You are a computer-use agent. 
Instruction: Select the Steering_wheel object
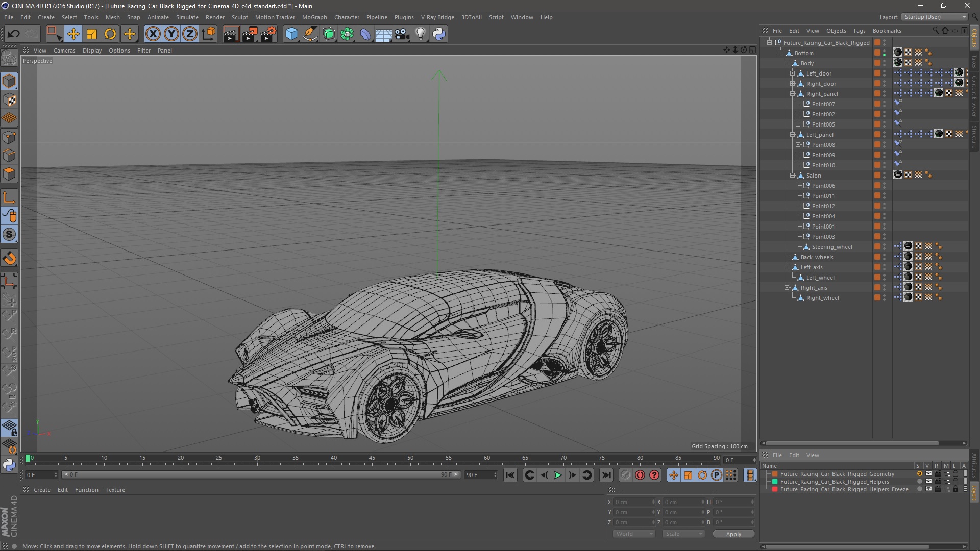831,247
